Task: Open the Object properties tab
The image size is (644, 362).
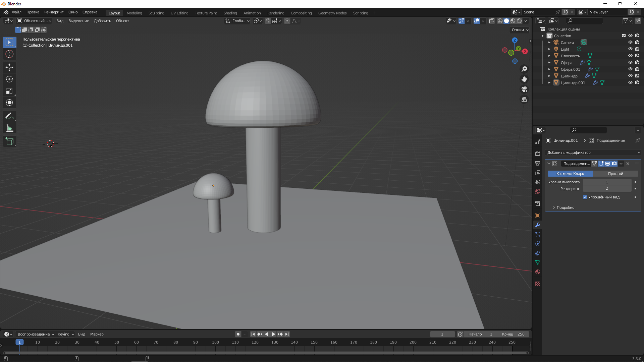Action: pyautogui.click(x=538, y=216)
